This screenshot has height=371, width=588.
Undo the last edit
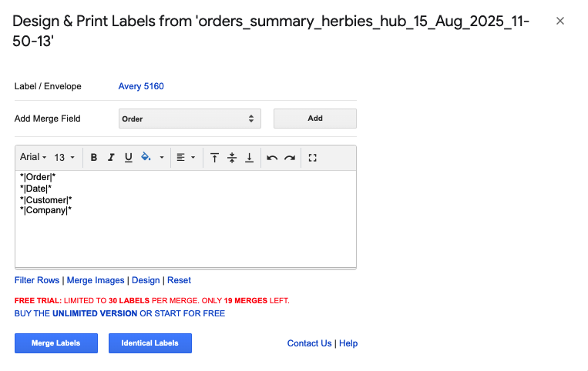272,158
